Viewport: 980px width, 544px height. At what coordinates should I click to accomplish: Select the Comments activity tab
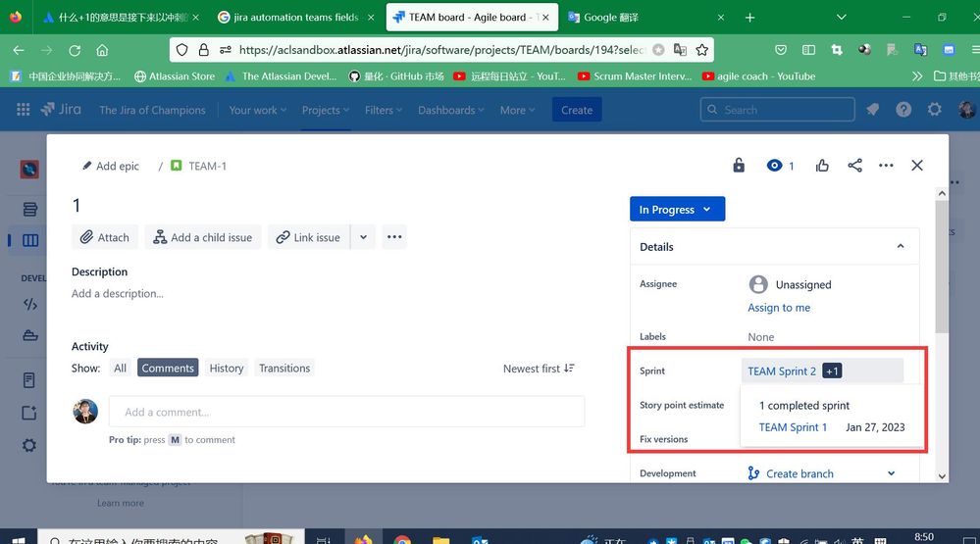(168, 368)
